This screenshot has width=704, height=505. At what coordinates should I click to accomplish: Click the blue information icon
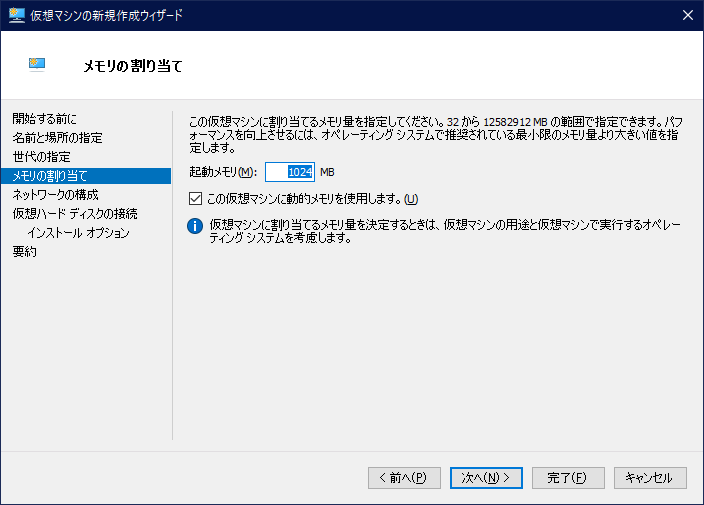195,226
